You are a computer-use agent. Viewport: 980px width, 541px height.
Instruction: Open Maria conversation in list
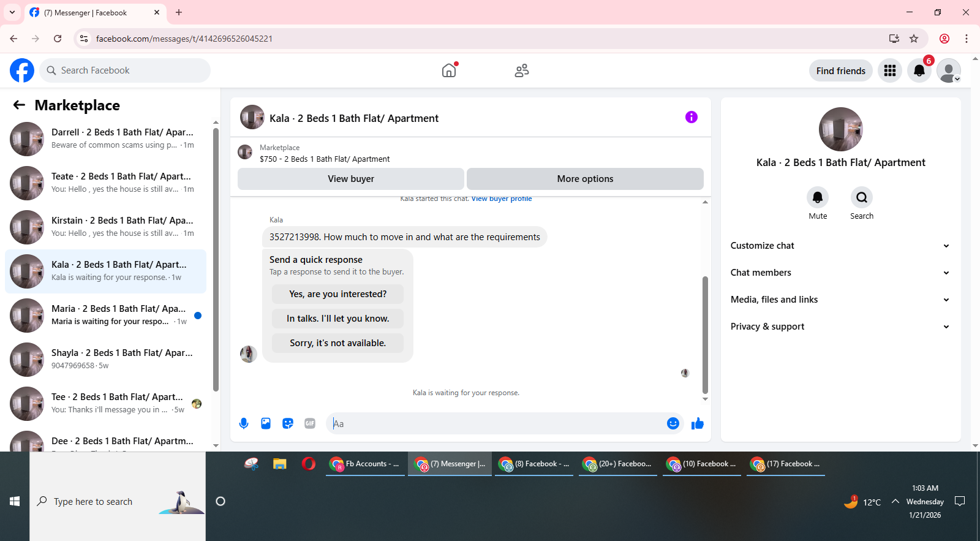coord(105,316)
